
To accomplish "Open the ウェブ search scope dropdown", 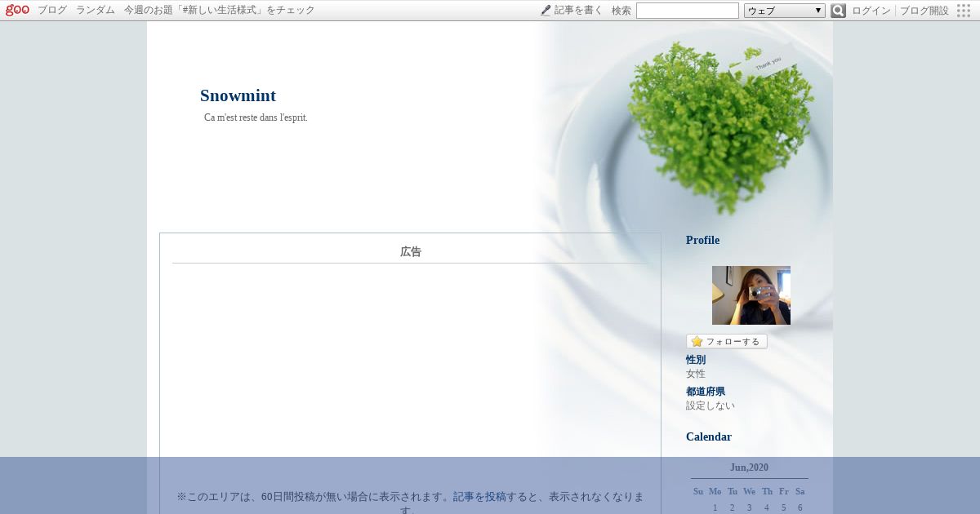I will click(785, 11).
